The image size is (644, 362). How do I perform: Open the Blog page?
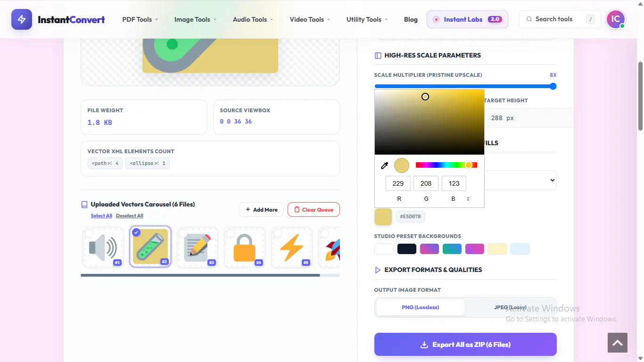click(x=411, y=19)
